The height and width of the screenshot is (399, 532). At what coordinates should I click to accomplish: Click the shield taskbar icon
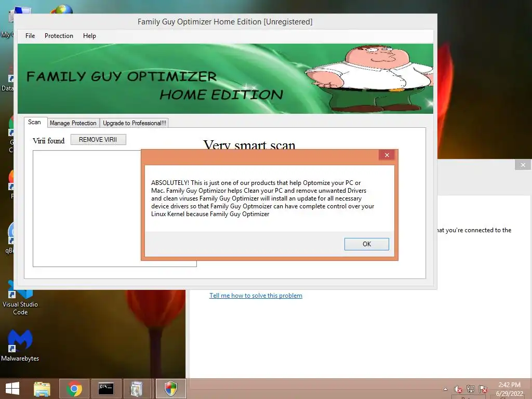point(170,389)
